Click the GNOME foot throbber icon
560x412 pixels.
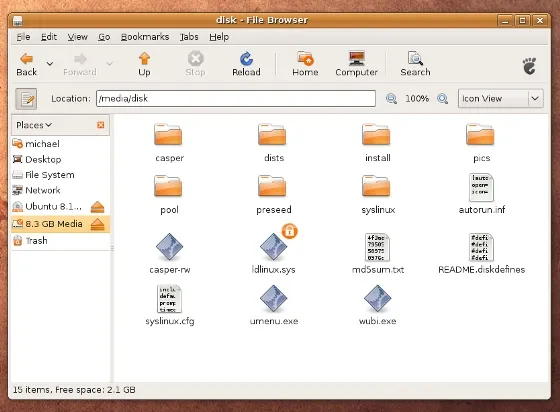529,66
